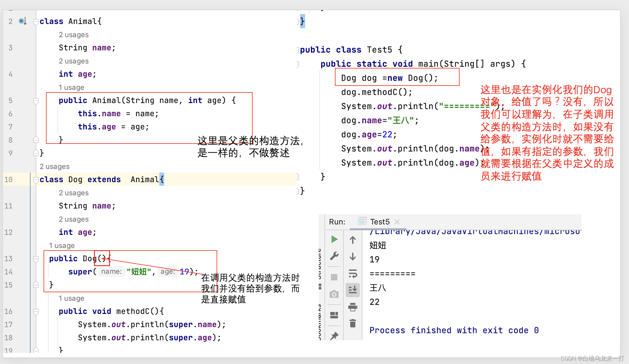This screenshot has height=364, width=629.
Task: Click the overridden gutter icon on line 2
Action: click(x=22, y=21)
